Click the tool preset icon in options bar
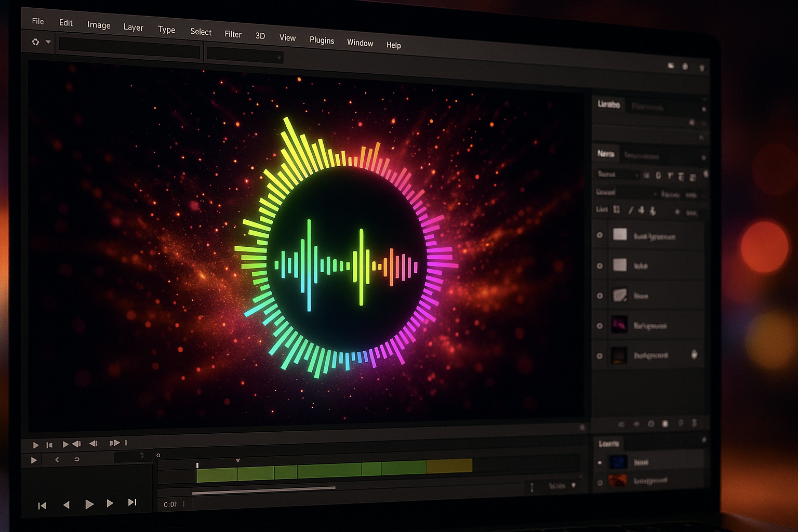Image resolution: width=798 pixels, height=532 pixels. [x=35, y=42]
